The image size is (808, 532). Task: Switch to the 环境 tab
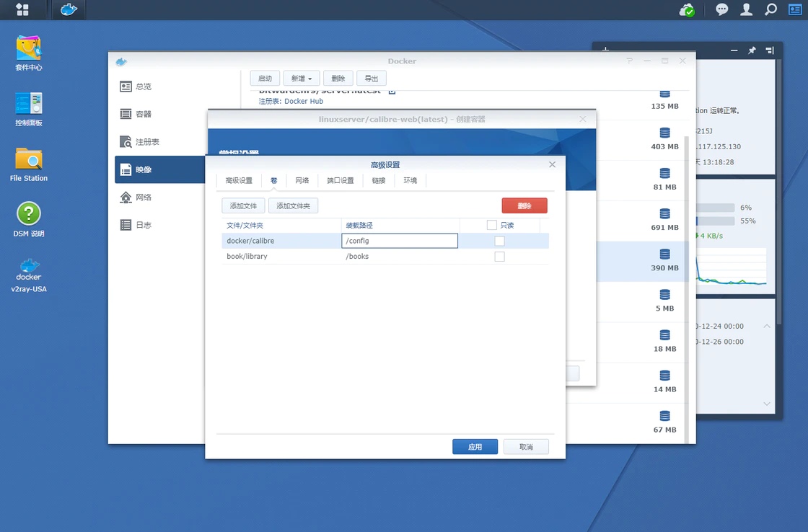(x=410, y=180)
